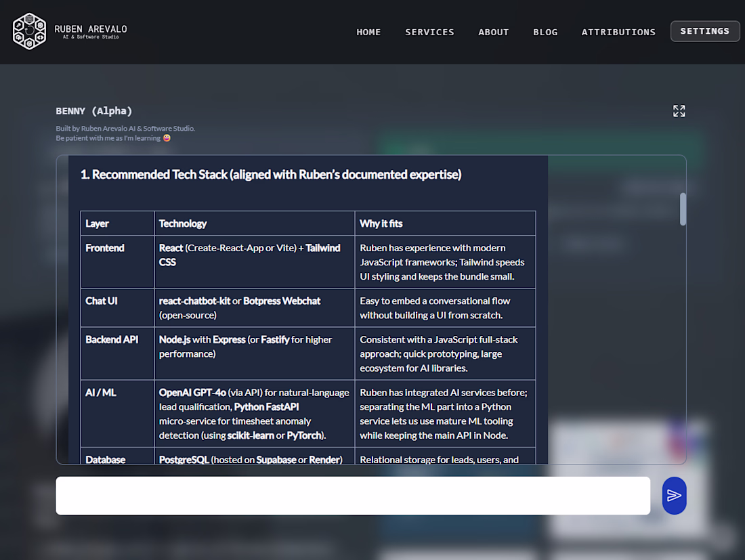This screenshot has height=560, width=745.
Task: Expand the Benny chat to fullscreen
Action: [679, 111]
